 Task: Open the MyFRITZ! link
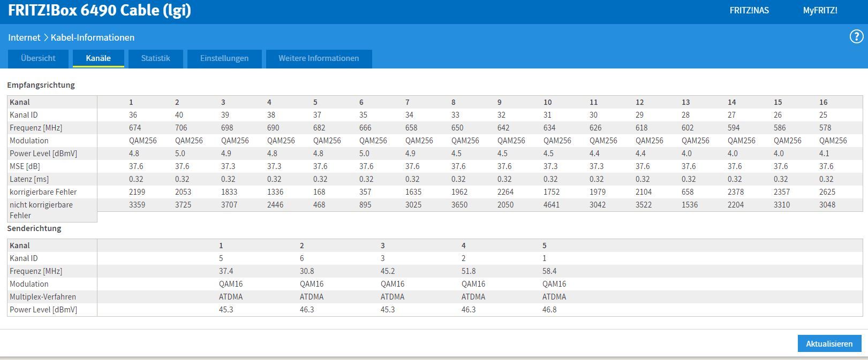(x=820, y=11)
